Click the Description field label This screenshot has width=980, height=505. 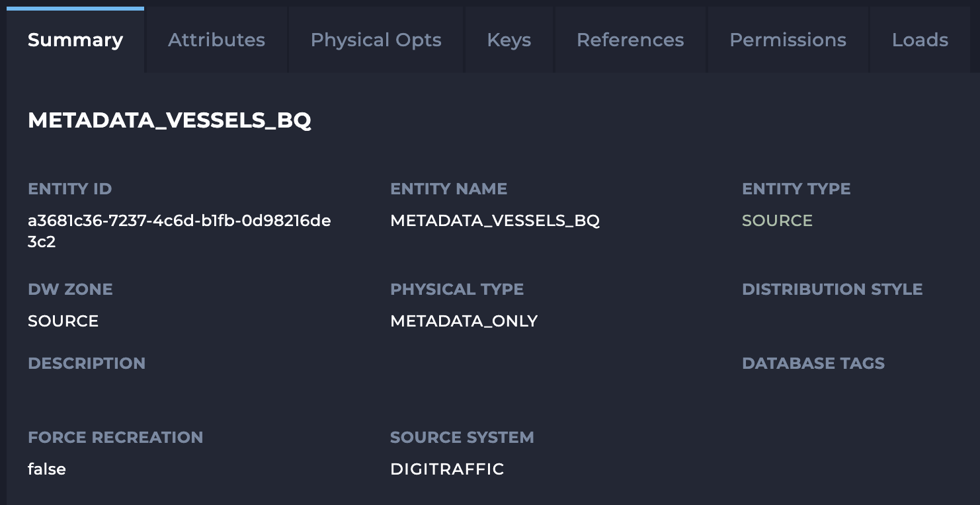[87, 364]
